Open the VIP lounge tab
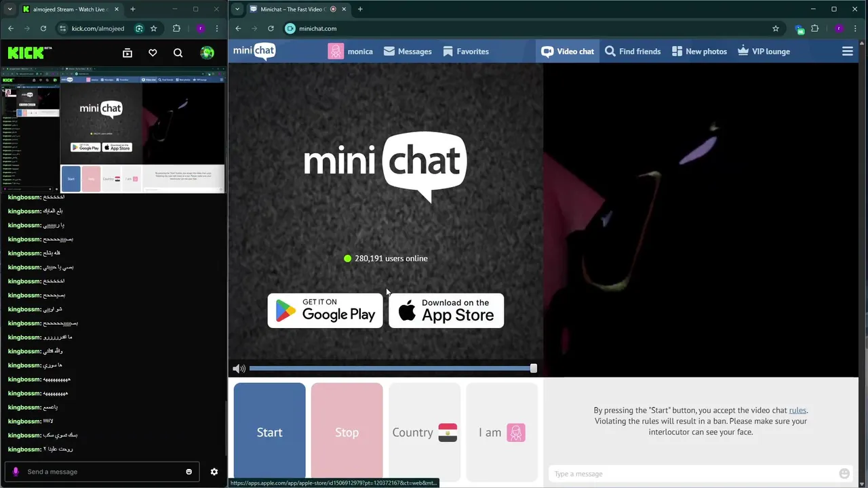 pyautogui.click(x=764, y=52)
